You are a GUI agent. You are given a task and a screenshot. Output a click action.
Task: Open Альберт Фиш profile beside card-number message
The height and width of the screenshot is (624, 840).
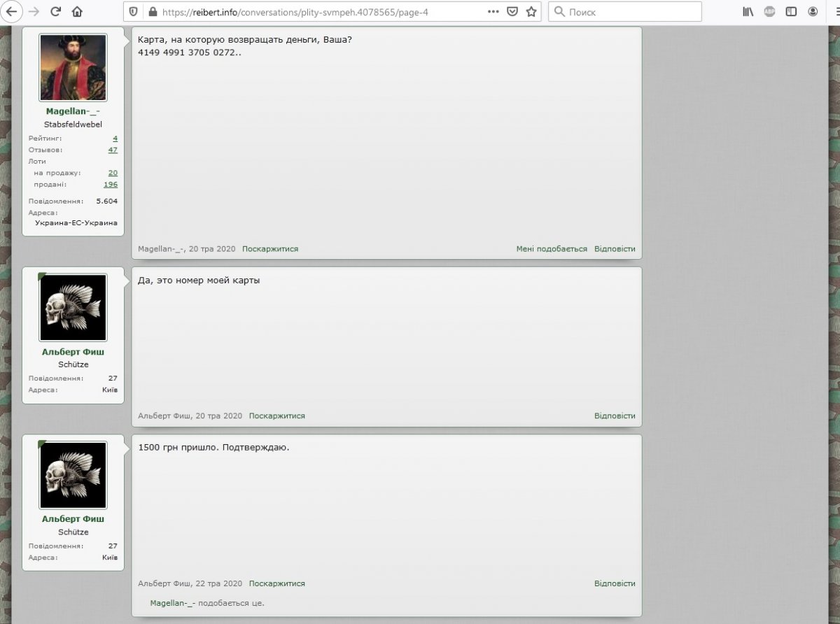[x=73, y=352]
